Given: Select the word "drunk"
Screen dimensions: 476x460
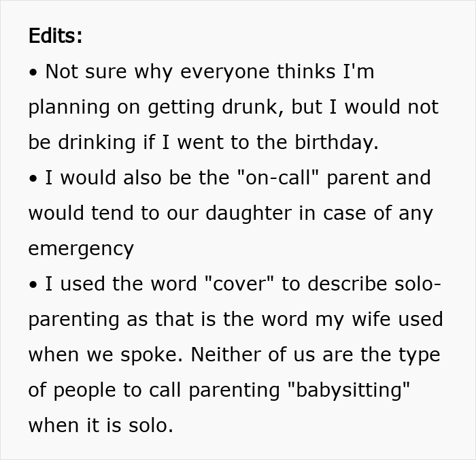Looking at the screenshot, I should (250, 107).
